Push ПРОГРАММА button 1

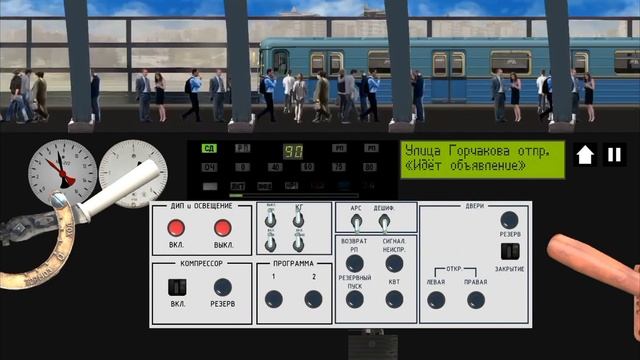[274, 299]
